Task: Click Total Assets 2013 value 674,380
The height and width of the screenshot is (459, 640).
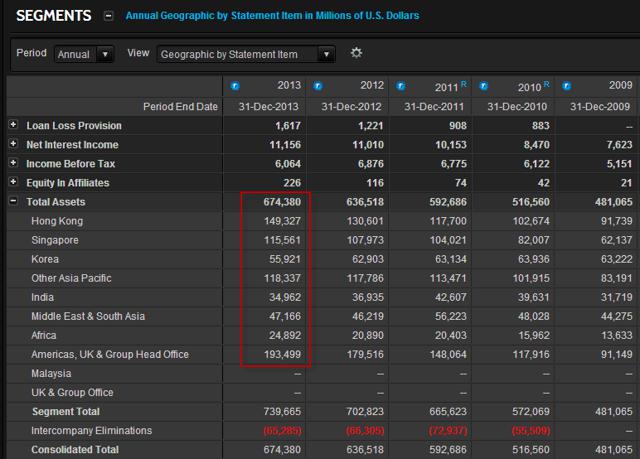Action: [282, 202]
